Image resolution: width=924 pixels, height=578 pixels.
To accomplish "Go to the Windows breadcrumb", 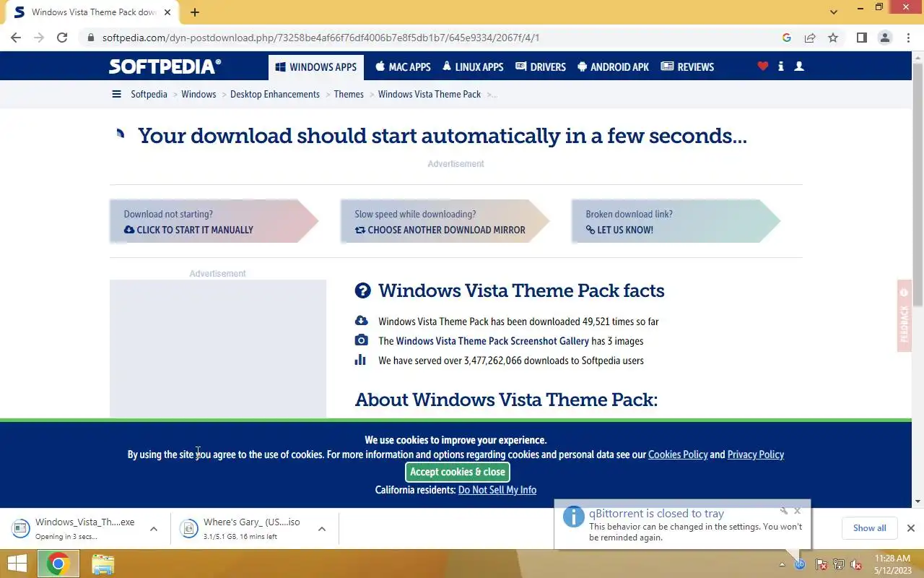I will point(199,94).
